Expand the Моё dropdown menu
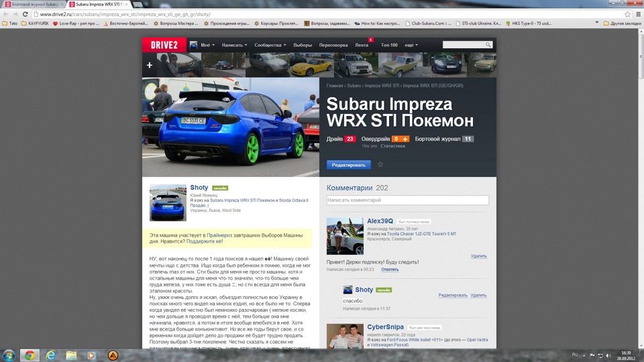644x362 pixels. [207, 45]
